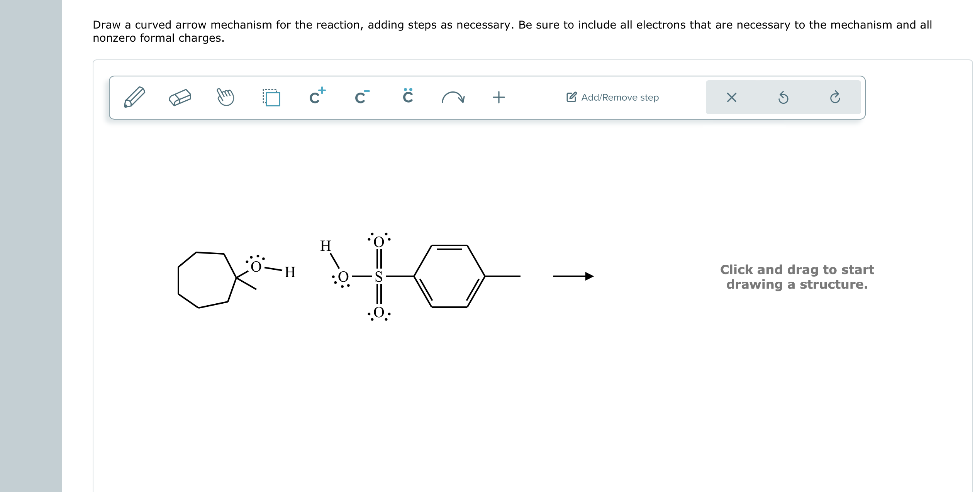
Task: Click 'Click and drag to start drawing' text
Action: (x=797, y=277)
